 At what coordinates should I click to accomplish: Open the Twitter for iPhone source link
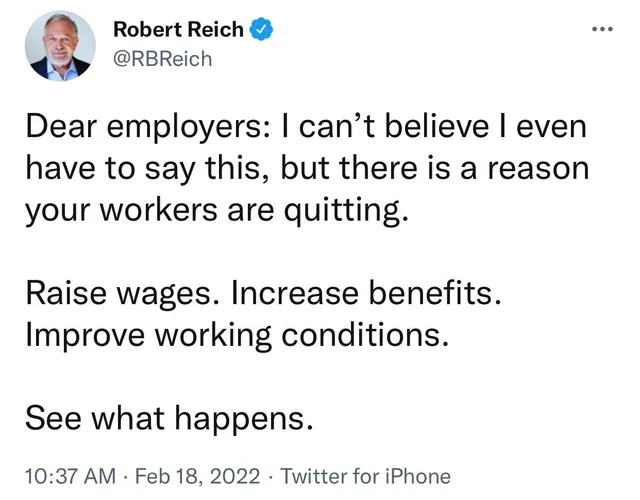click(x=364, y=475)
